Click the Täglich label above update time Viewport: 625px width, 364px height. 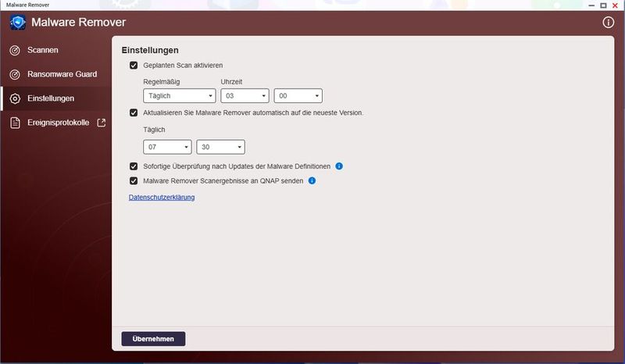(154, 130)
